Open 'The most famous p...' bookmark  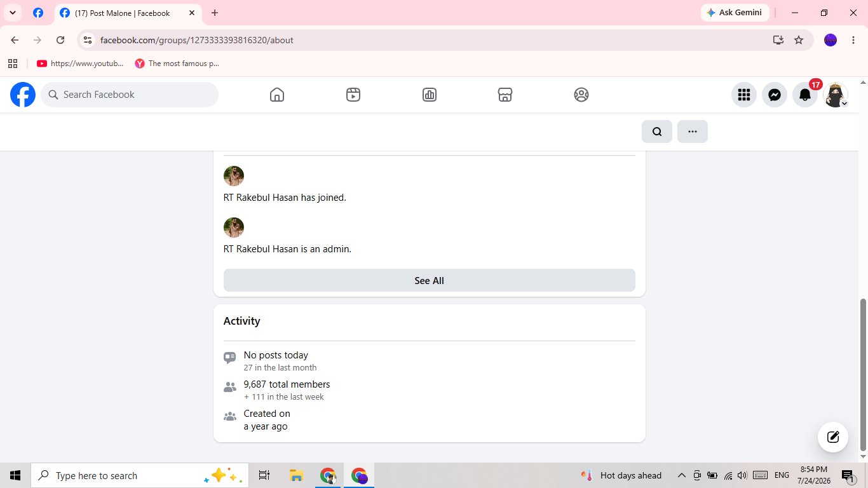tap(177, 64)
